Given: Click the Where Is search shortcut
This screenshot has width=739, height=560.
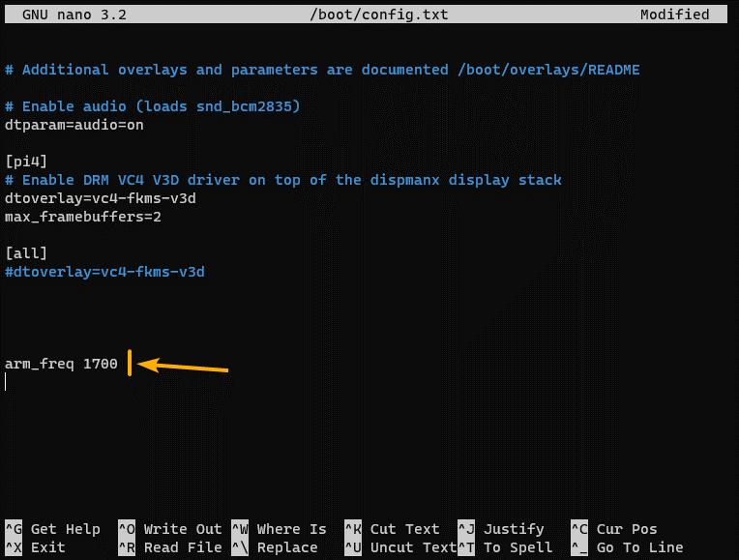Looking at the screenshot, I should point(291,529).
